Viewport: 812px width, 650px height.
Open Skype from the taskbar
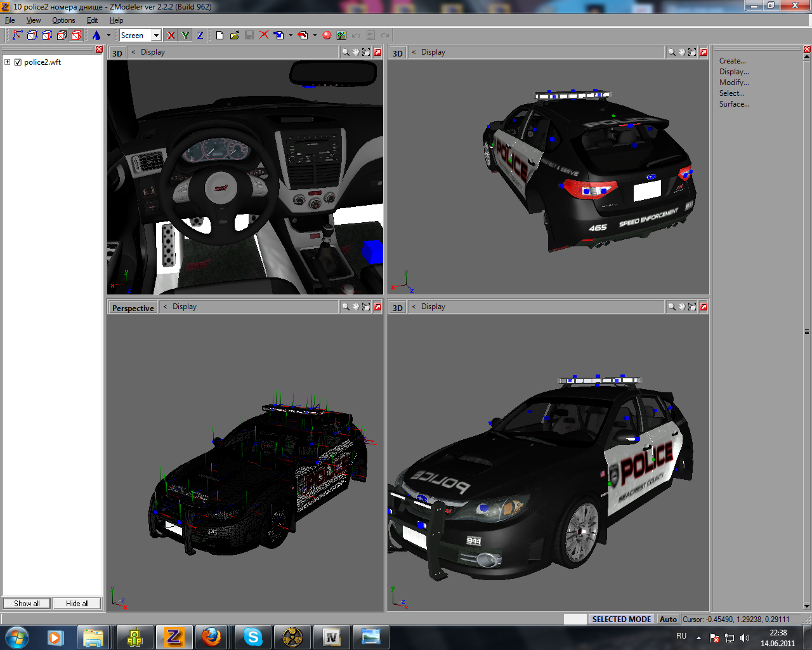click(x=252, y=637)
